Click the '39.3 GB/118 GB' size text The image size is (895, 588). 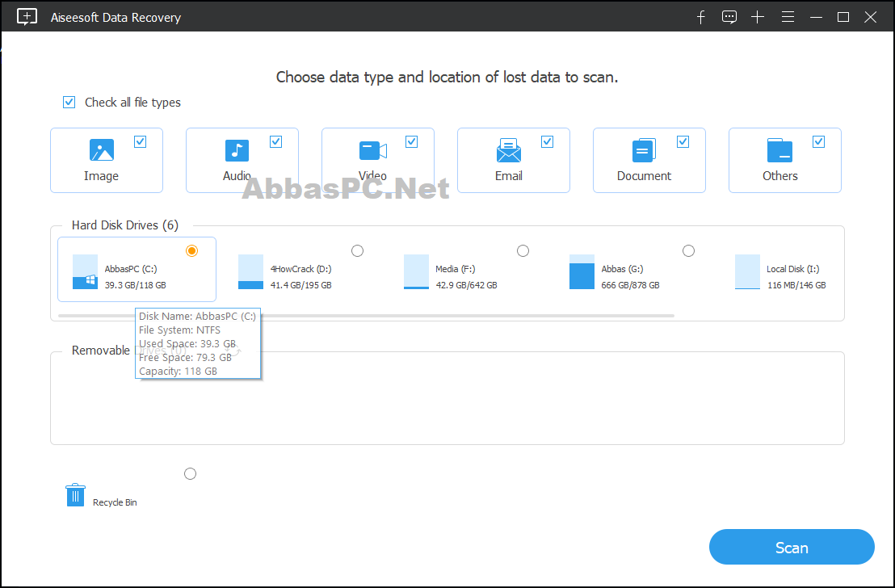(x=135, y=285)
